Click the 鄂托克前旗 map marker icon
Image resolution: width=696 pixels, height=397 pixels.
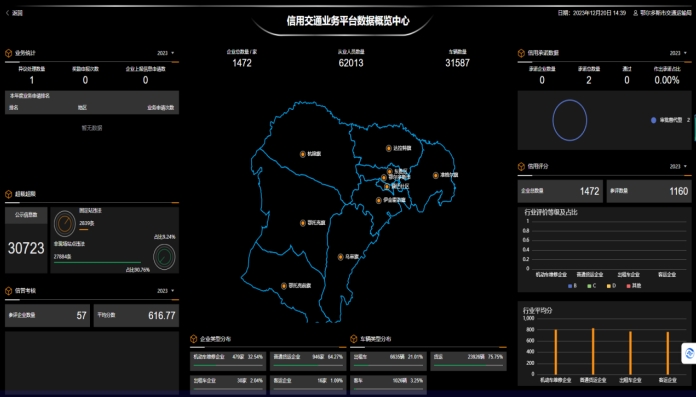coord(284,286)
